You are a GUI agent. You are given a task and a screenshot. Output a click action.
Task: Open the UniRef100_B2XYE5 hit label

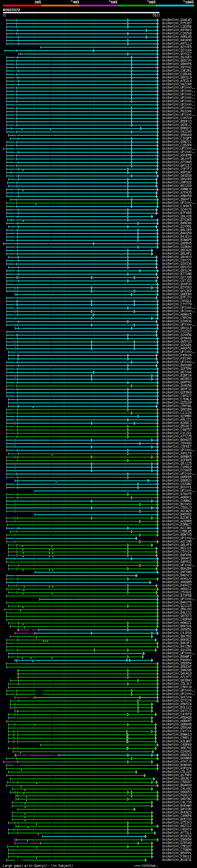(177, 47)
